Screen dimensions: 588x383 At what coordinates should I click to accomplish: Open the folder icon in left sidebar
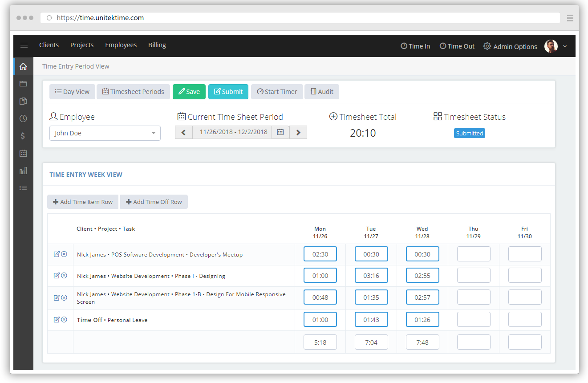(x=23, y=84)
